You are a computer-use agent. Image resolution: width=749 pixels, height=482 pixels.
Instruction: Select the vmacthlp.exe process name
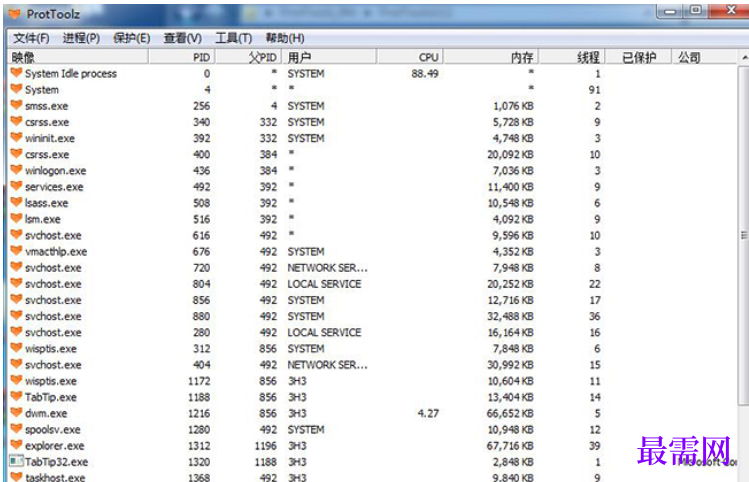56,252
